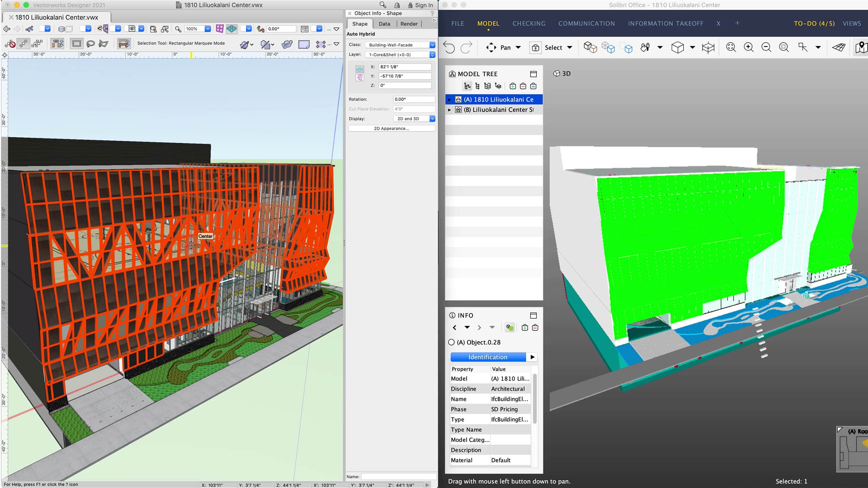Click the paint transparency icon in Solibri
This screenshot has height=488, width=868.
[645, 47]
